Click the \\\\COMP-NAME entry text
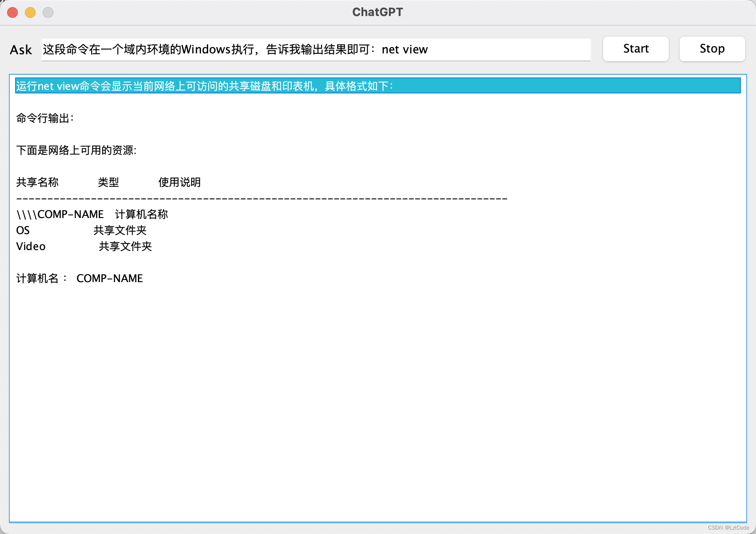The height and width of the screenshot is (534, 756). 60,214
